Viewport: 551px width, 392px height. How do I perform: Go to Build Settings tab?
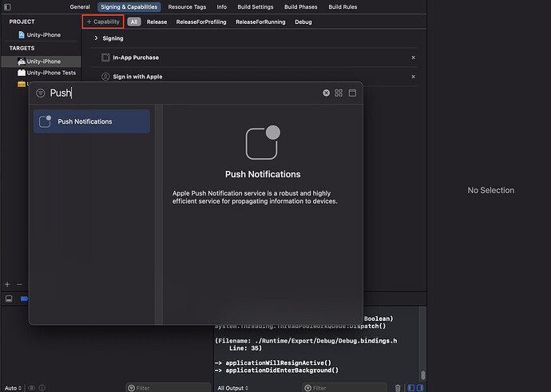[x=255, y=6]
